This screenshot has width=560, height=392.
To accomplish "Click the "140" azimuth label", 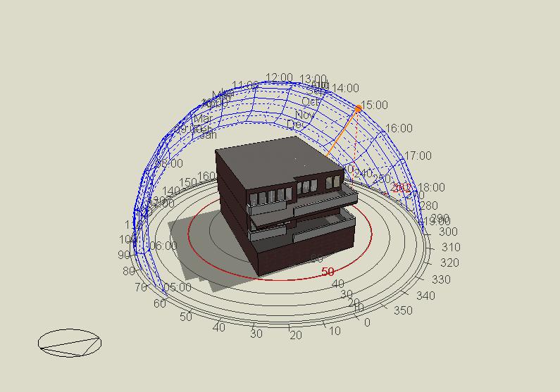I will [x=171, y=191].
